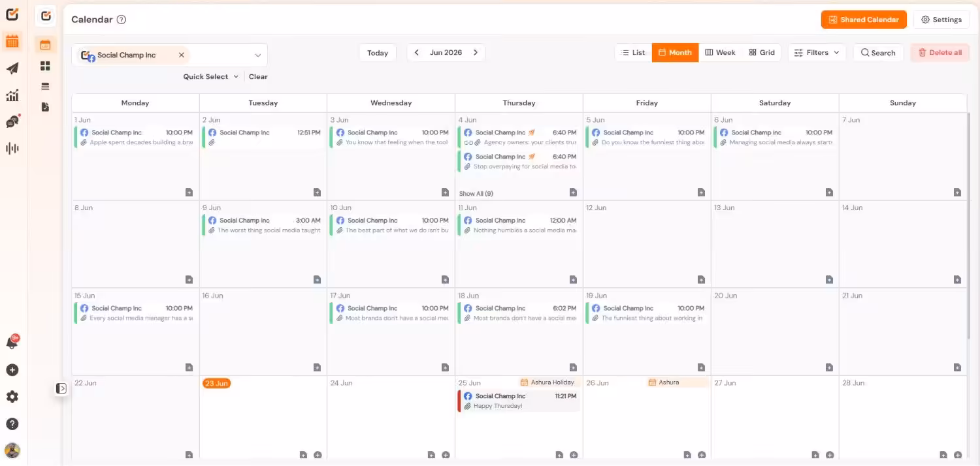Open the Jun 2026 month picker
Screen dimensions: 980x466
(x=446, y=53)
